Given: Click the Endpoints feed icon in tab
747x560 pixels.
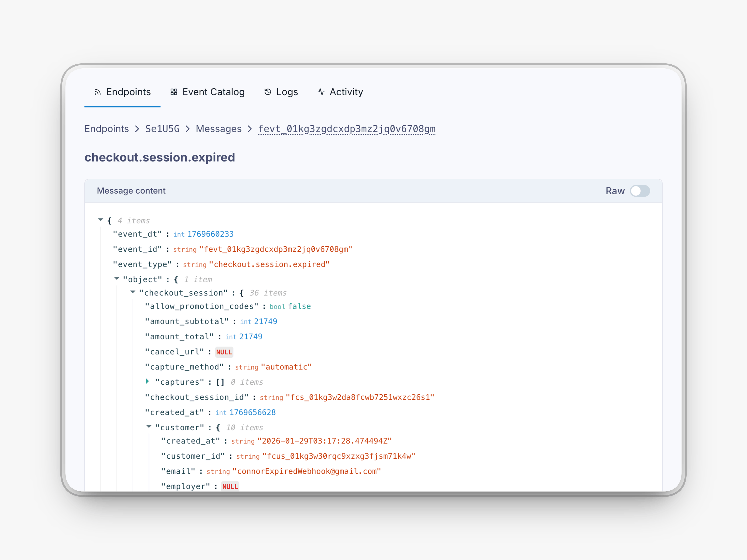Looking at the screenshot, I should click(x=98, y=92).
